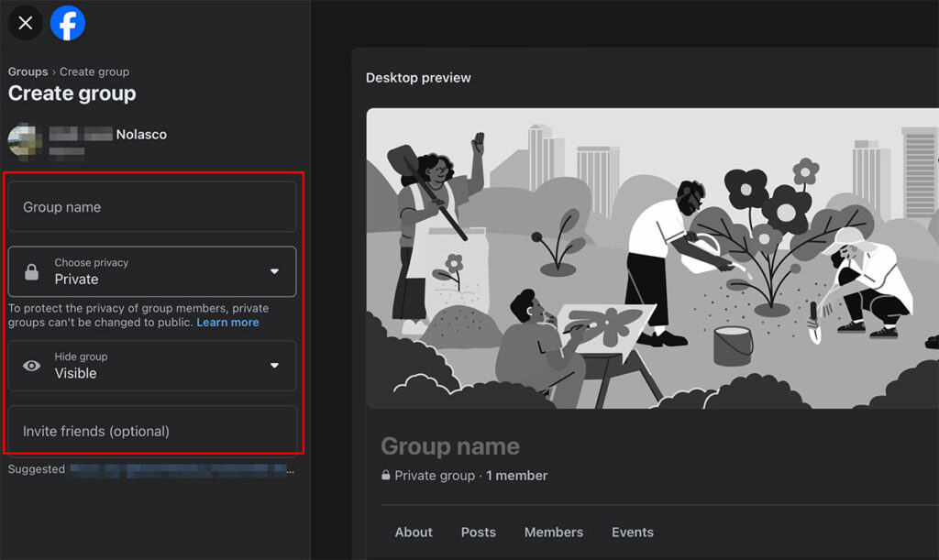The width and height of the screenshot is (939, 560).
Task: Click the lock icon in Choose privacy
Action: point(30,271)
